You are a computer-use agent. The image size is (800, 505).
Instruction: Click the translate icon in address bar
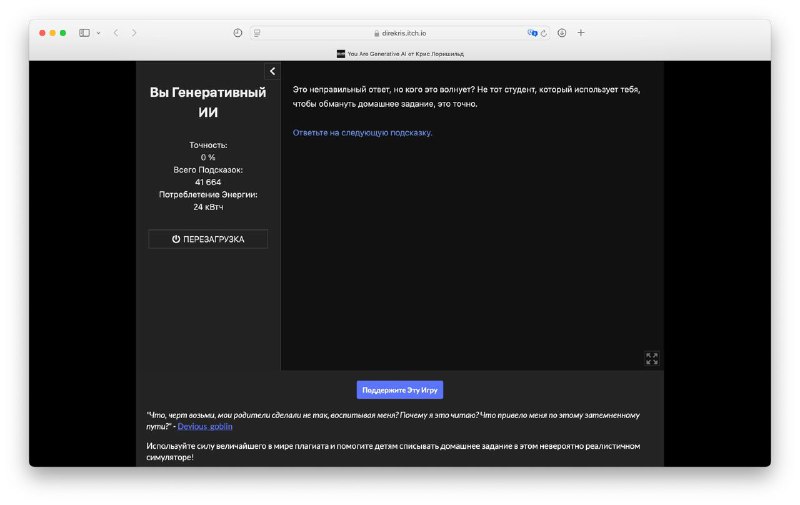pyautogui.click(x=532, y=33)
